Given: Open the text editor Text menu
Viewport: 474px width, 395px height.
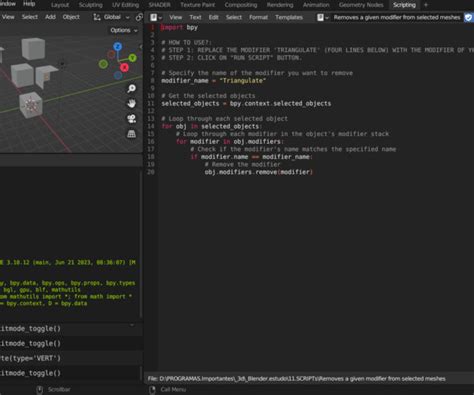Looking at the screenshot, I should pyautogui.click(x=195, y=17).
